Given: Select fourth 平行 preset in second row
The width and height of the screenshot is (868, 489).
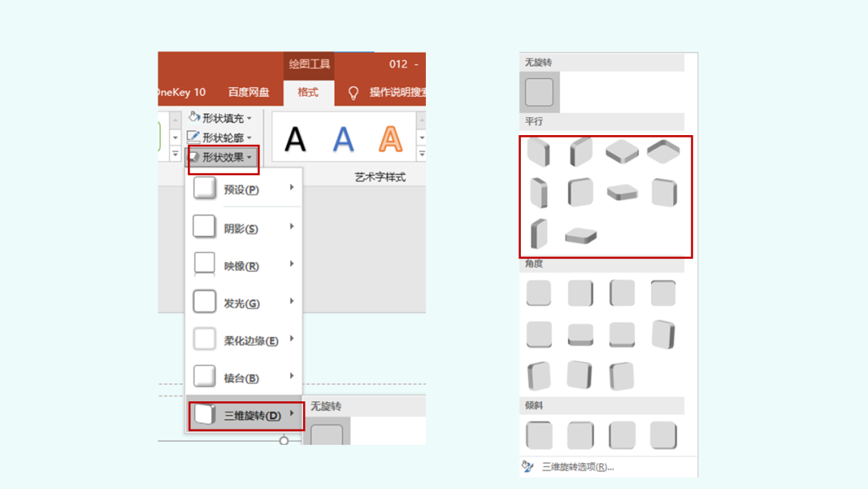Looking at the screenshot, I should pyautogui.click(x=664, y=193).
